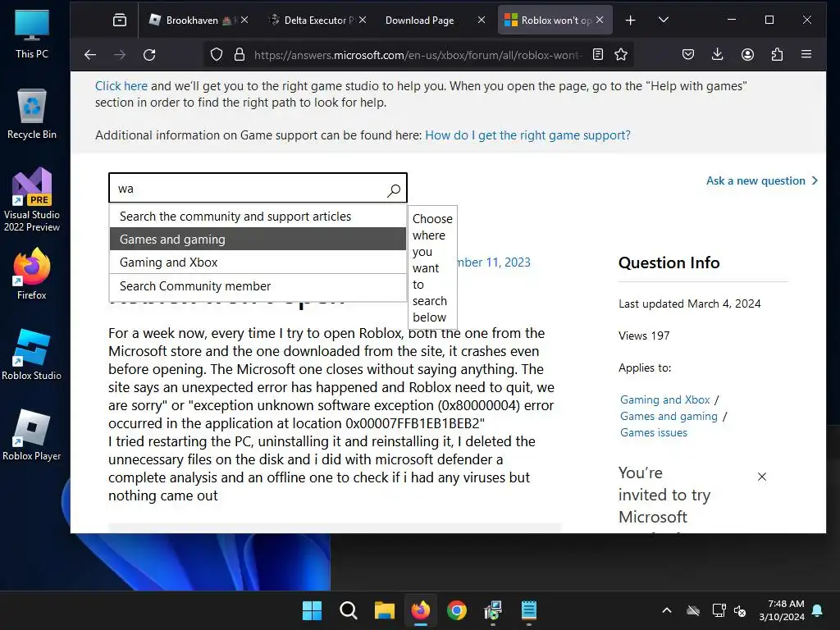
Task: Dismiss the You're invited to try Microsoft prompt
Action: [x=762, y=477]
